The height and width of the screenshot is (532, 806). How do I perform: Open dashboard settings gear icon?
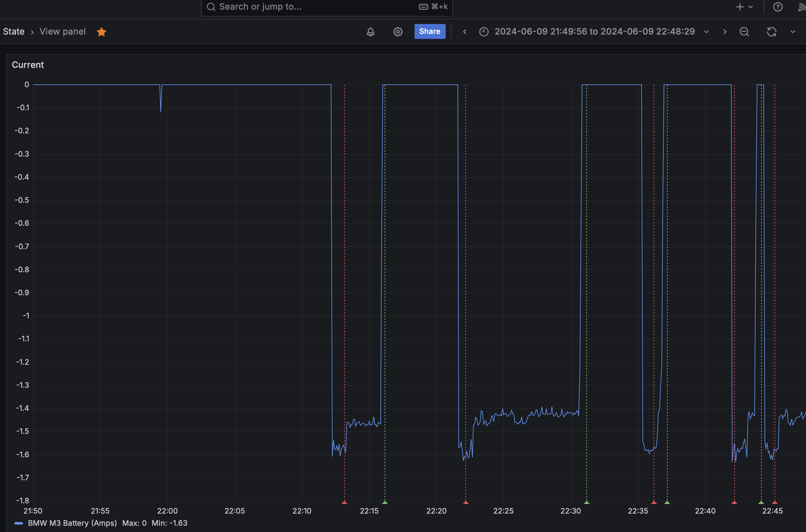pos(398,31)
